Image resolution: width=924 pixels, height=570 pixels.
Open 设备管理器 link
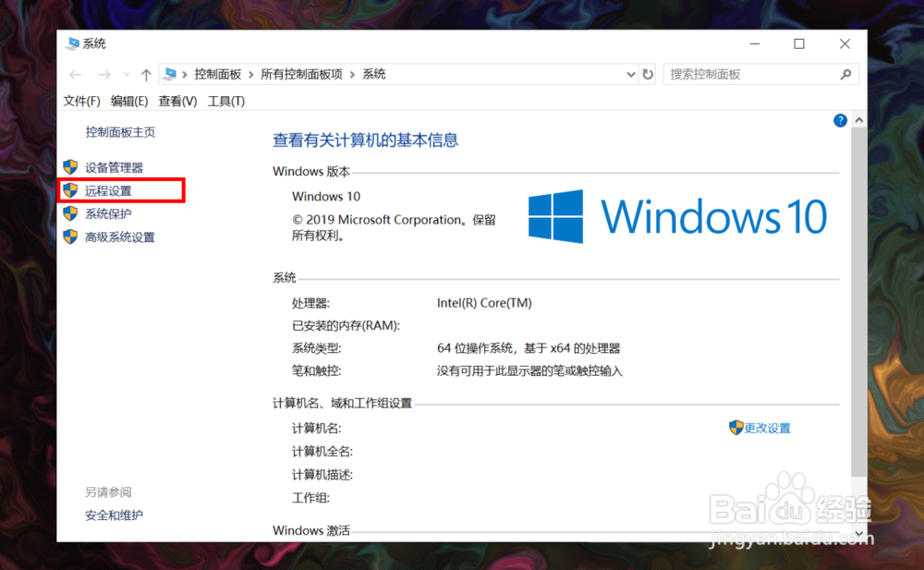(115, 167)
